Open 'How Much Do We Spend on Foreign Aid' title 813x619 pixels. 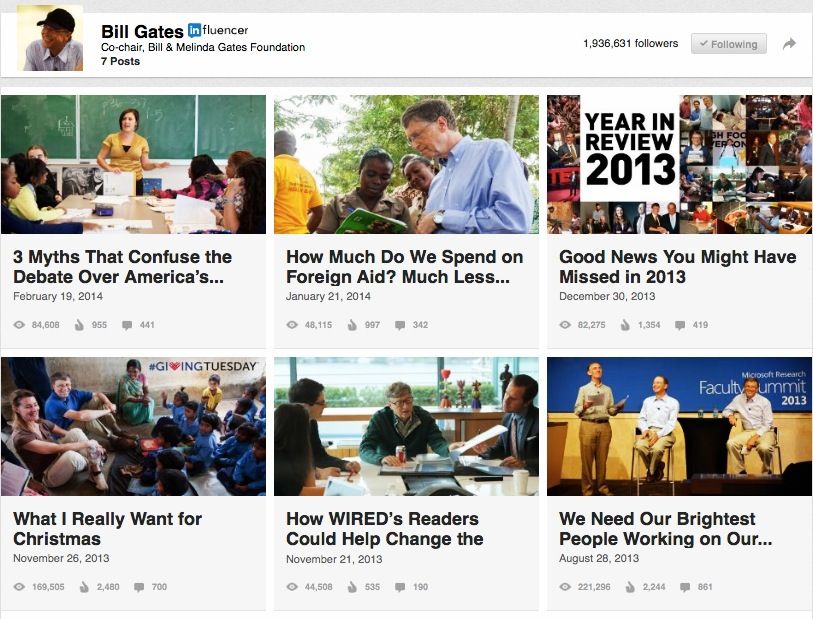[x=404, y=266]
